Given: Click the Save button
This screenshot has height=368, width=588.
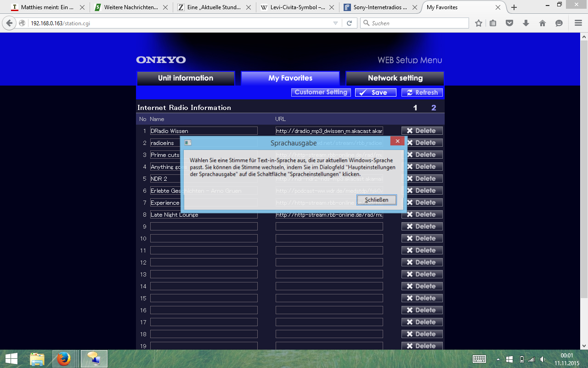Looking at the screenshot, I should (x=375, y=92).
